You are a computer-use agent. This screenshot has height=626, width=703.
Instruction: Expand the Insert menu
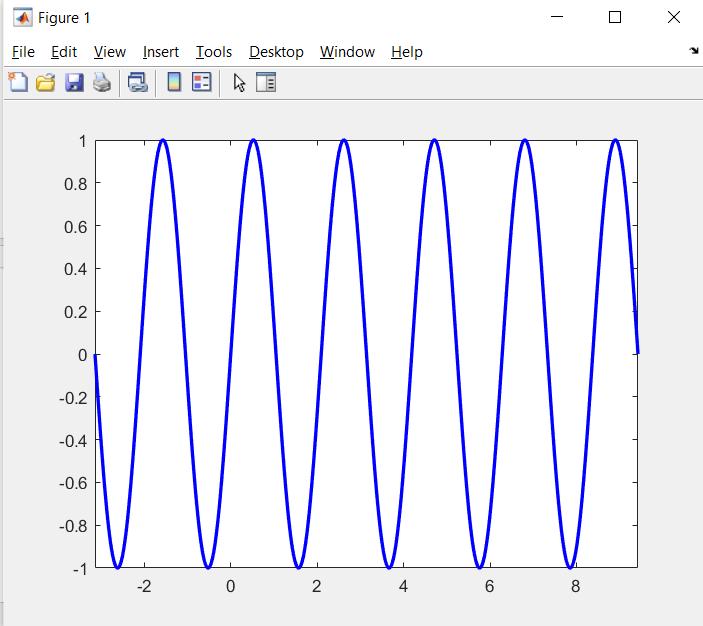[161, 52]
